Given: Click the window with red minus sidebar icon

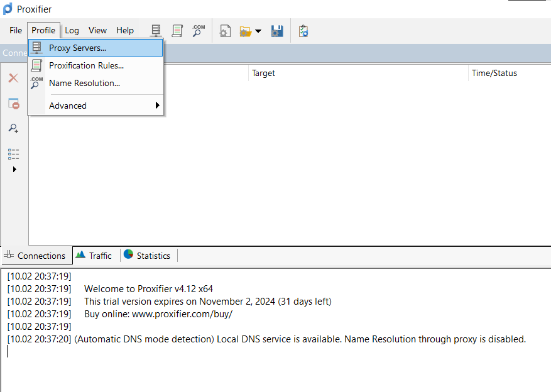Looking at the screenshot, I should [14, 104].
